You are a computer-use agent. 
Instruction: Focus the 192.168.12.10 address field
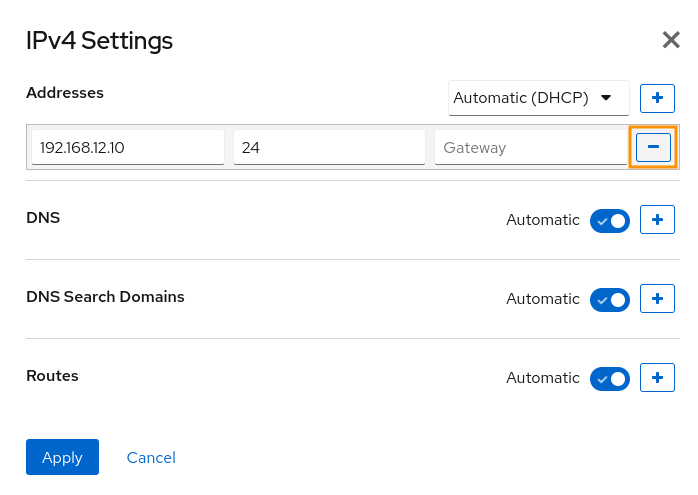tap(128, 147)
